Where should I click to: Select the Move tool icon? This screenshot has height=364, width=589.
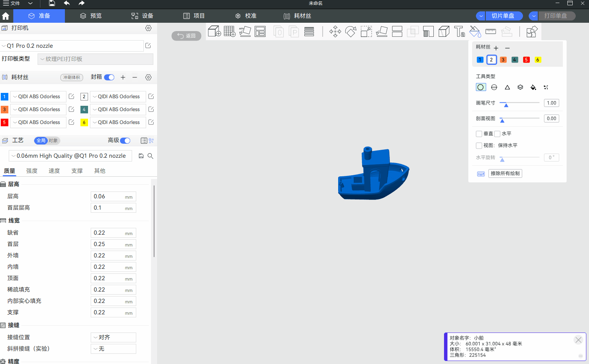[x=335, y=31]
